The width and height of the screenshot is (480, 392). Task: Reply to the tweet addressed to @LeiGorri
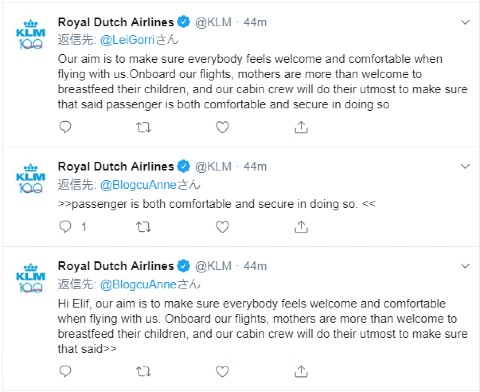point(65,127)
